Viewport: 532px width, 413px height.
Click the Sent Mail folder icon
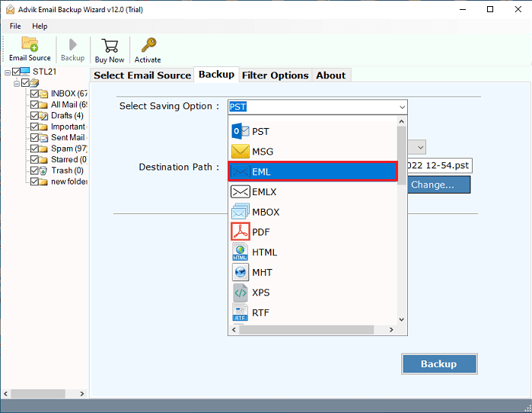tap(43, 138)
